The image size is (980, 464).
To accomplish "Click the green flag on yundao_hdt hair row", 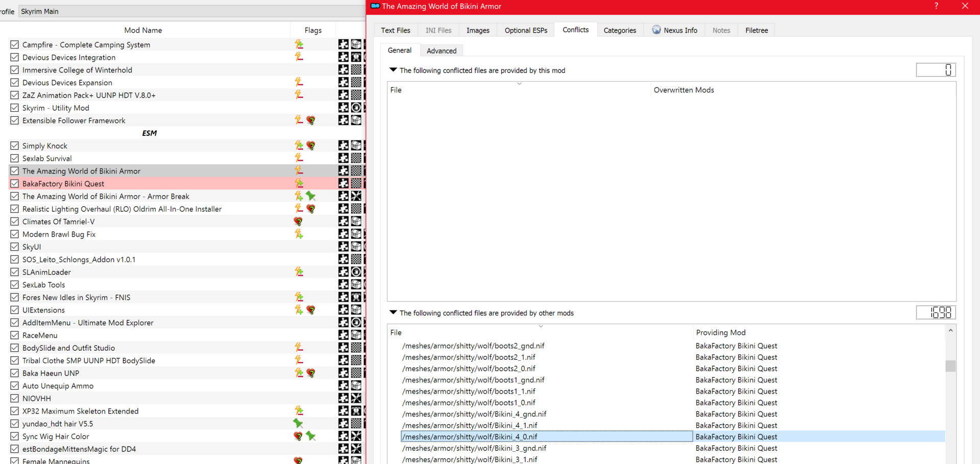I will pyautogui.click(x=299, y=424).
